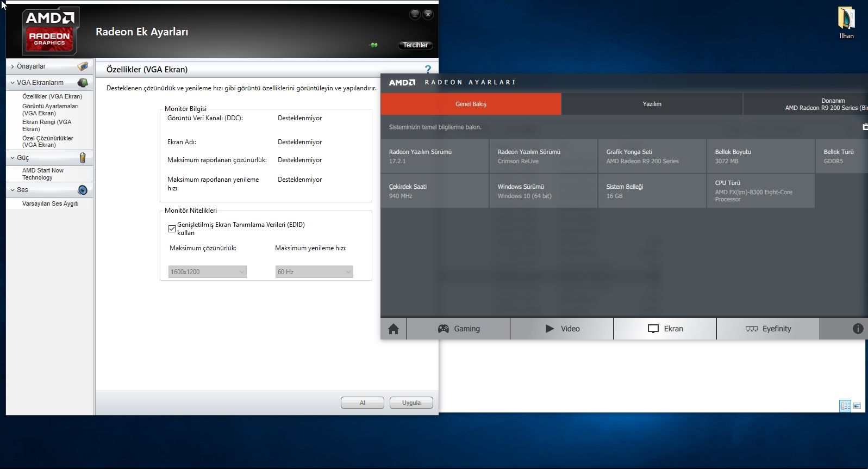Screen dimensions: 868x469
Task: Click the AMD logo in Radeon Ayarları
Action: click(402, 83)
